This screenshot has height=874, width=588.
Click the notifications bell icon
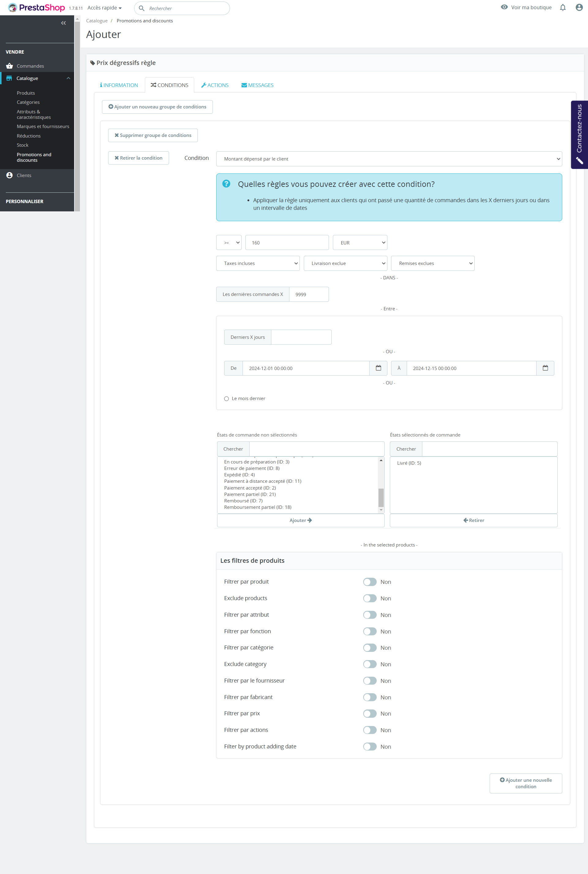coord(563,7)
